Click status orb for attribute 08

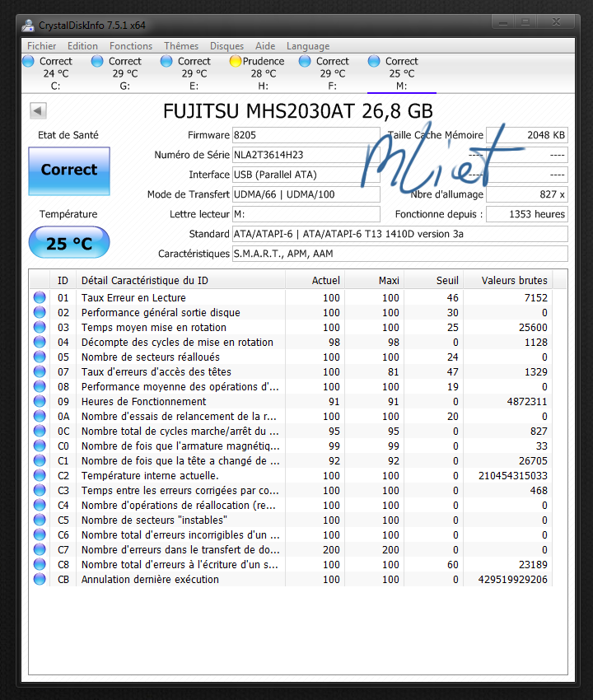pos(40,386)
